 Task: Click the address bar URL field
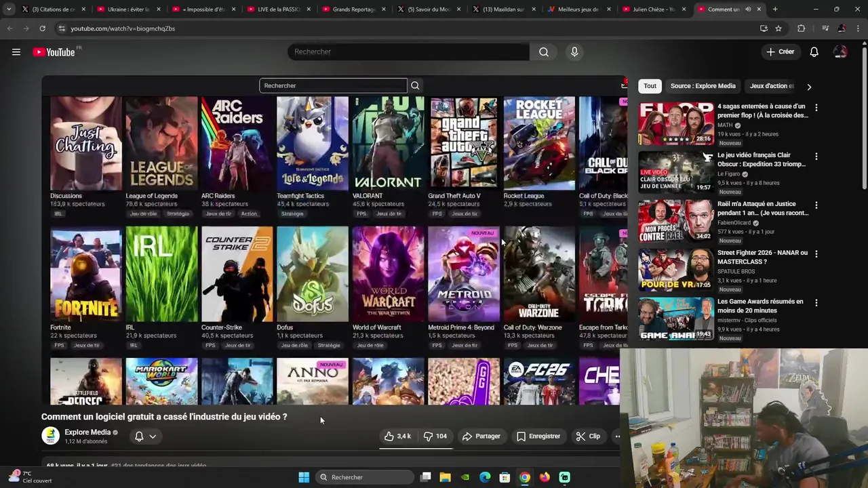(407, 28)
